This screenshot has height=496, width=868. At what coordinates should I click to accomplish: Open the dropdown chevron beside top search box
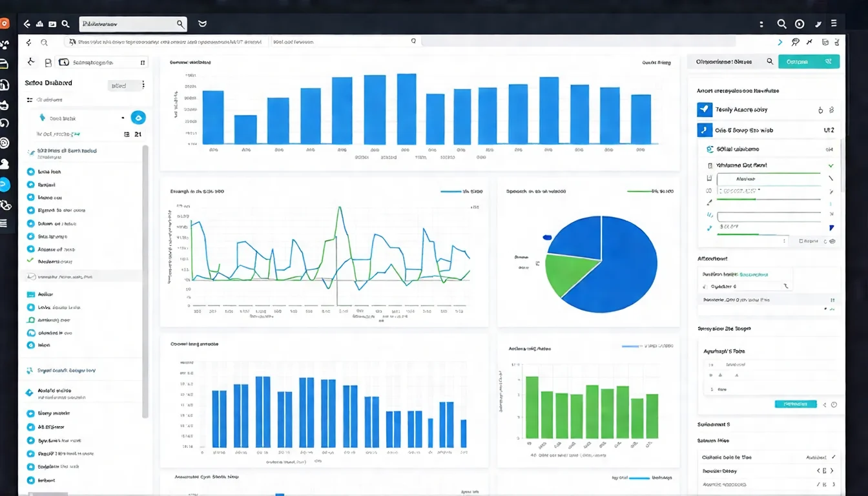pos(202,24)
